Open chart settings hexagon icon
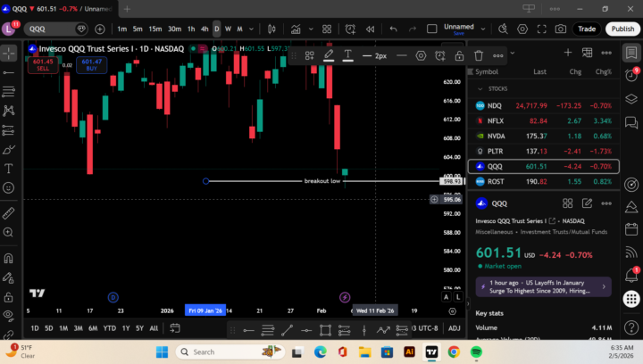The height and width of the screenshot is (364, 643). pyautogui.click(x=522, y=29)
